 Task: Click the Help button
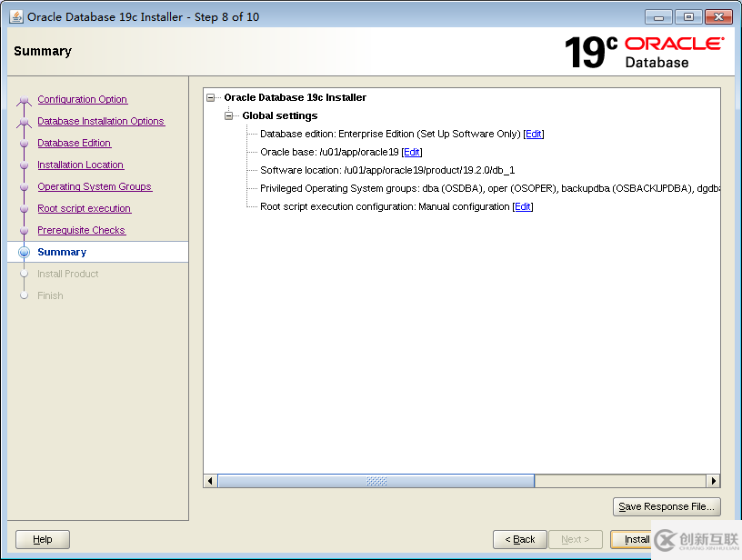tap(43, 539)
